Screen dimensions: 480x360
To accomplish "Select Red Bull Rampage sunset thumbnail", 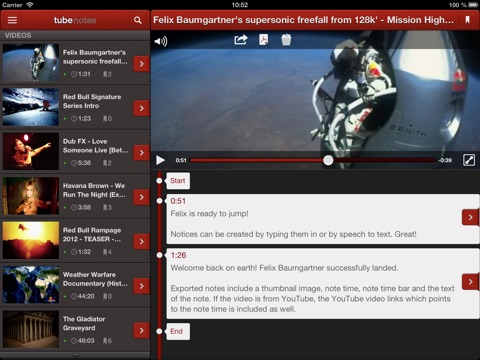I will click(x=31, y=240).
